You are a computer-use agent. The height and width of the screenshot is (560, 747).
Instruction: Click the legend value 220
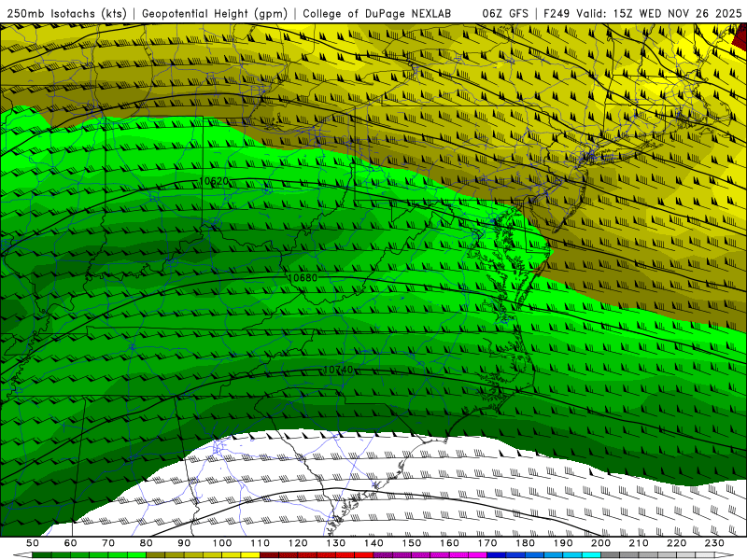[676, 543]
